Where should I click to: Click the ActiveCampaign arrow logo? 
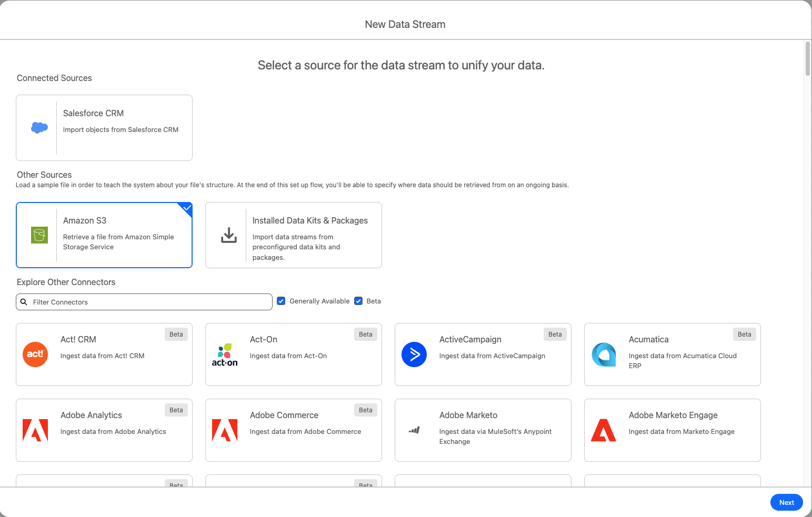pyautogui.click(x=414, y=354)
